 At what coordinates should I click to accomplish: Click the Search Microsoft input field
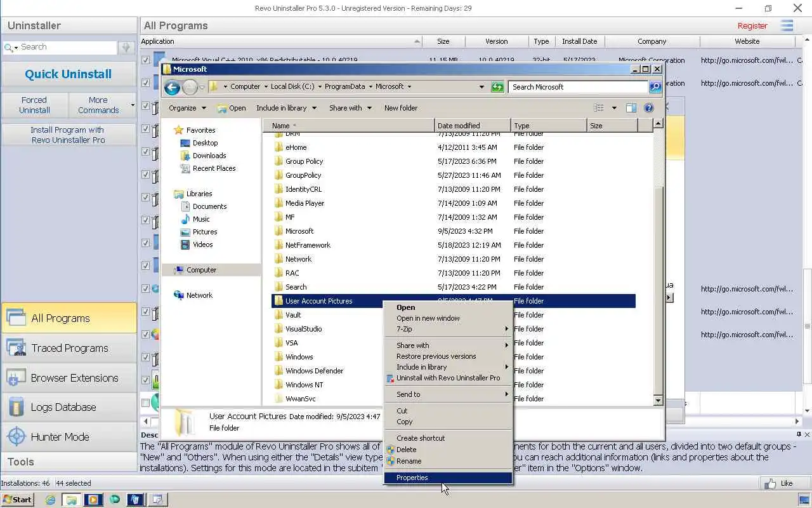tap(577, 87)
